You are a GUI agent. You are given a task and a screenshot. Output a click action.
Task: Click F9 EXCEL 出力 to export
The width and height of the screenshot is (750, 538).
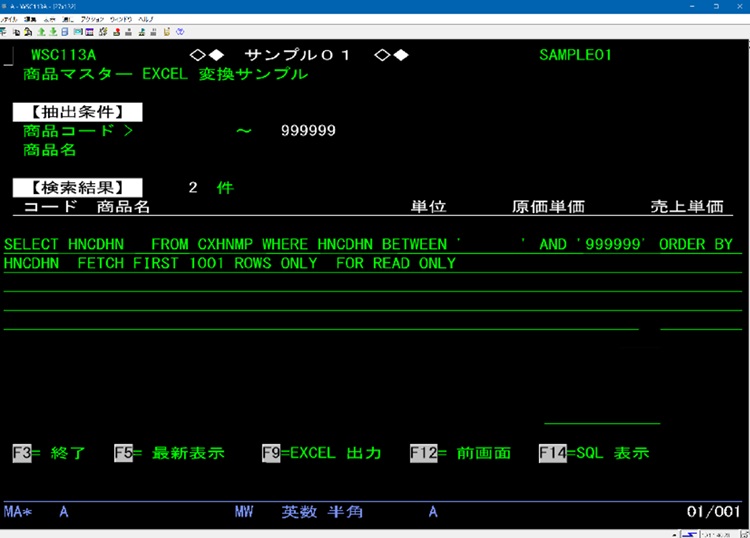coord(321,453)
